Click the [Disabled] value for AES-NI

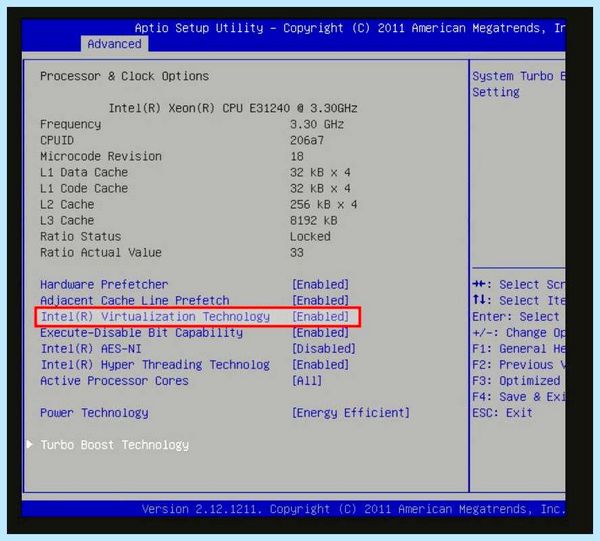click(x=324, y=349)
